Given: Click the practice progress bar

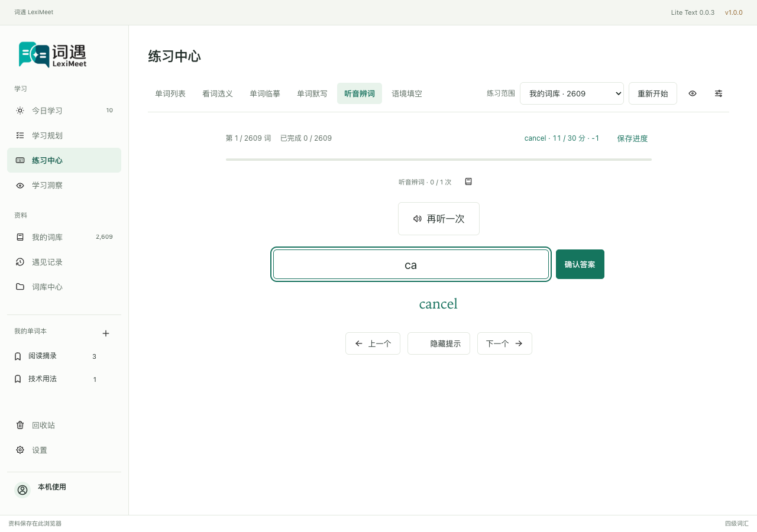Looking at the screenshot, I should 439,160.
